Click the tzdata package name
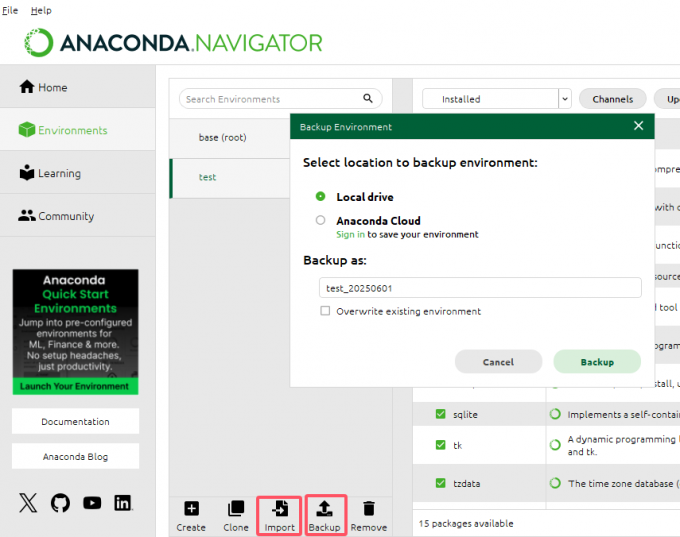Screen dimensions: 680x537 (467, 483)
